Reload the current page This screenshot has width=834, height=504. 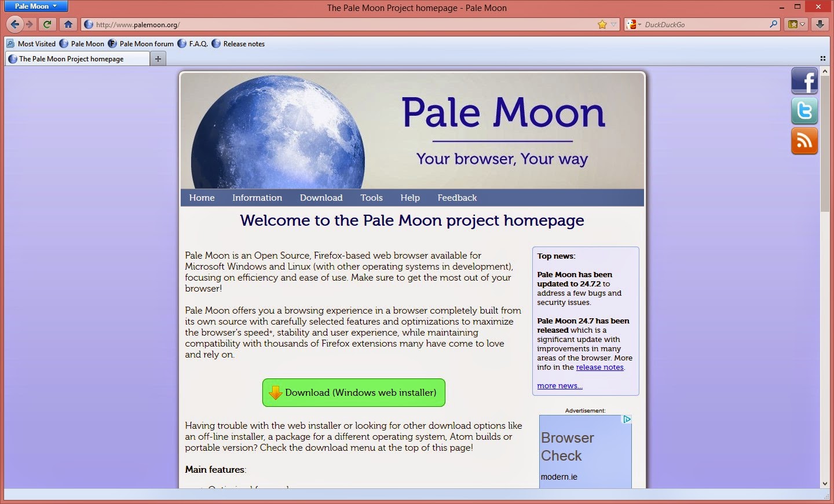click(x=47, y=24)
